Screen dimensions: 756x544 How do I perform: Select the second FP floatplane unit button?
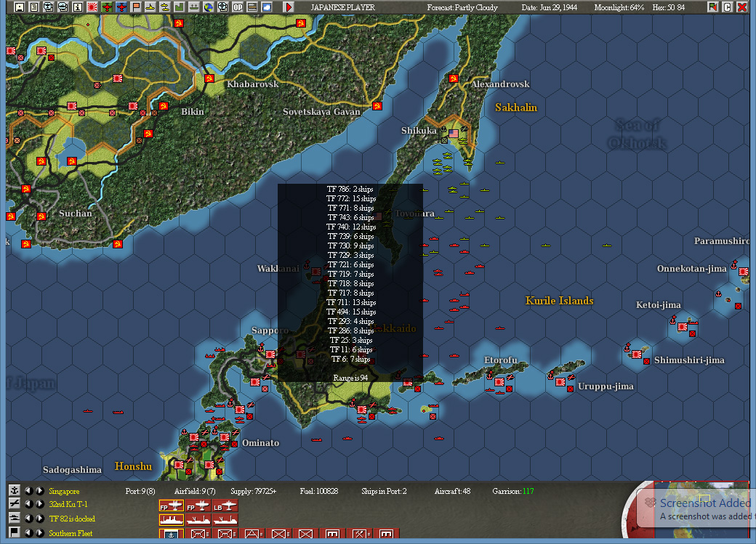198,506
